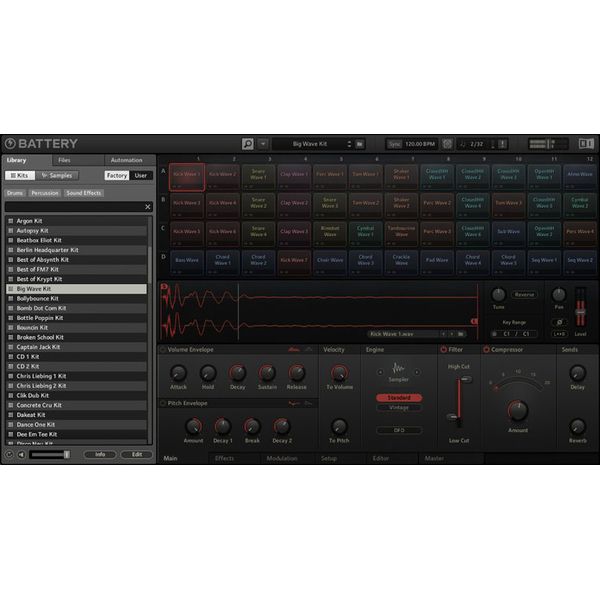Select the AHDSR envelope shape icon
Screen dimensions: 600x600
pos(293,349)
